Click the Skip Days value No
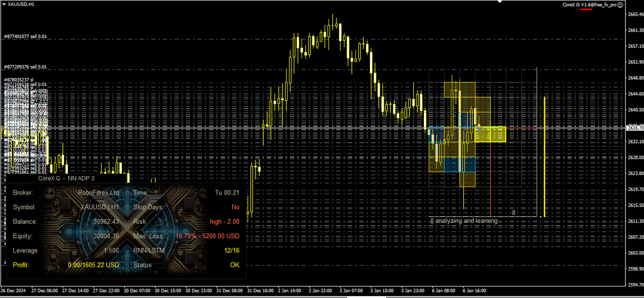The width and height of the screenshot is (644, 298). click(x=235, y=207)
